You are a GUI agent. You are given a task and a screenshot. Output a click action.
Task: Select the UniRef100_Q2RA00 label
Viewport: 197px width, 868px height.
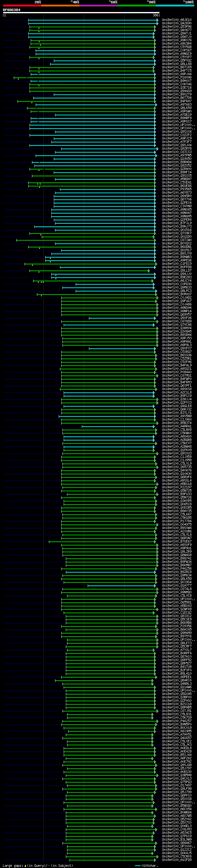click(177, 169)
